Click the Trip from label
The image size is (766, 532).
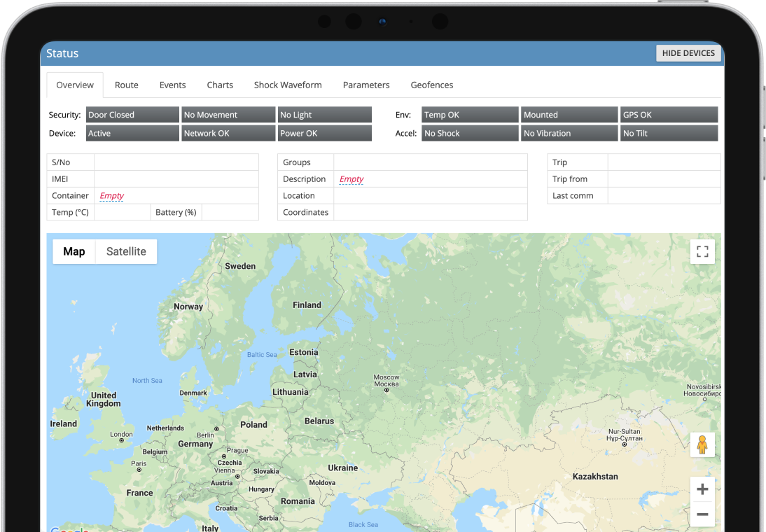tap(570, 178)
